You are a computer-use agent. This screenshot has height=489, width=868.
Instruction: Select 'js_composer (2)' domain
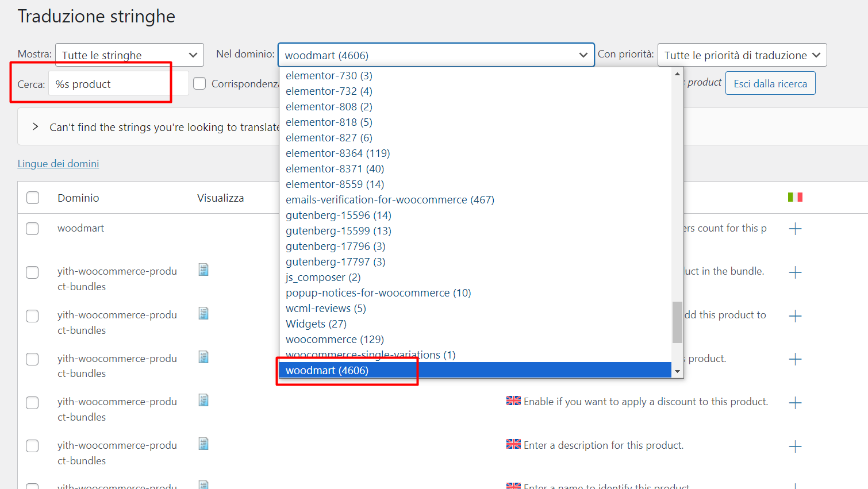[475, 278]
